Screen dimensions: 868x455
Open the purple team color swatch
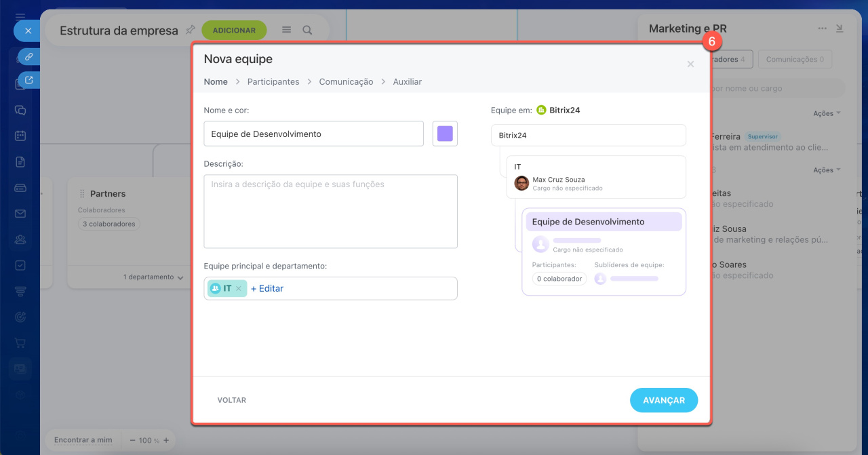coord(445,134)
